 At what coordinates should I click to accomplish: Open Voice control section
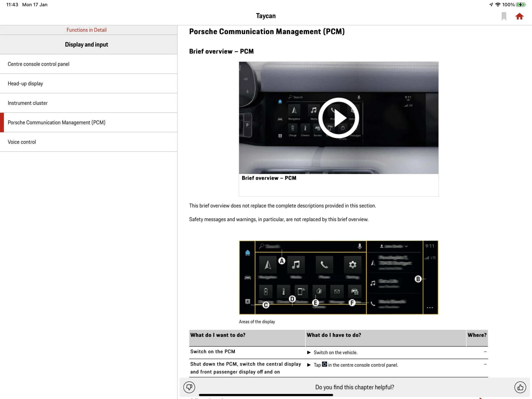(89, 142)
